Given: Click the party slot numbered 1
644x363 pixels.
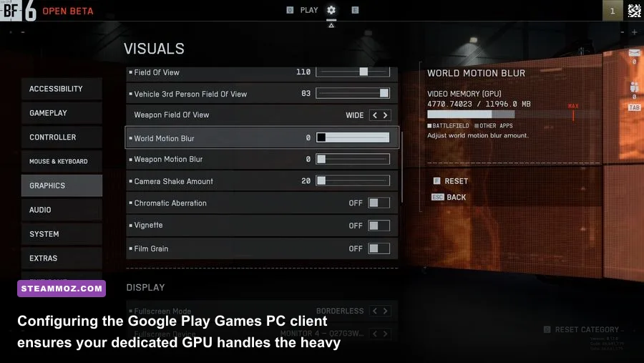Looking at the screenshot, I should [613, 11].
